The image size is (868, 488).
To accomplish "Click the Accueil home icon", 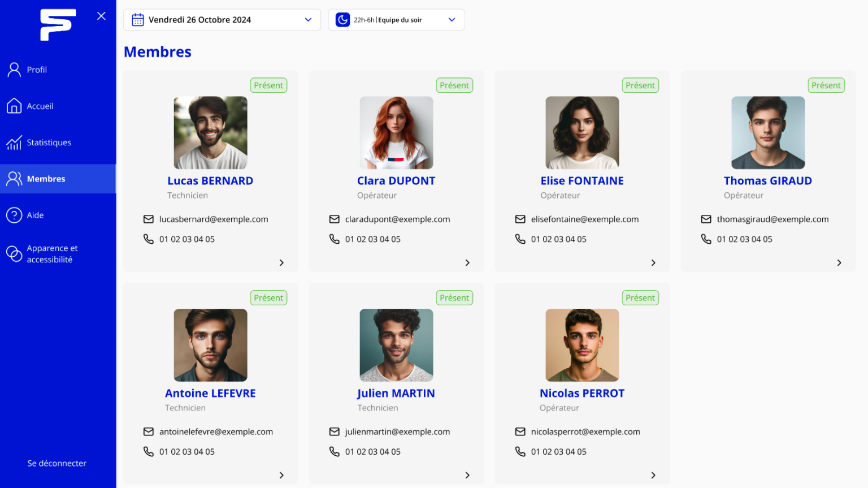I will pos(14,106).
